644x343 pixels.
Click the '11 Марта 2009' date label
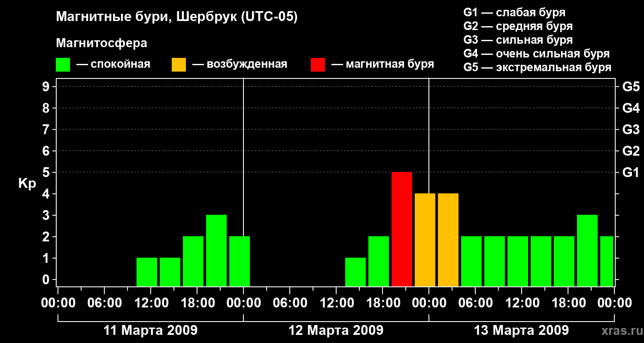151,331
